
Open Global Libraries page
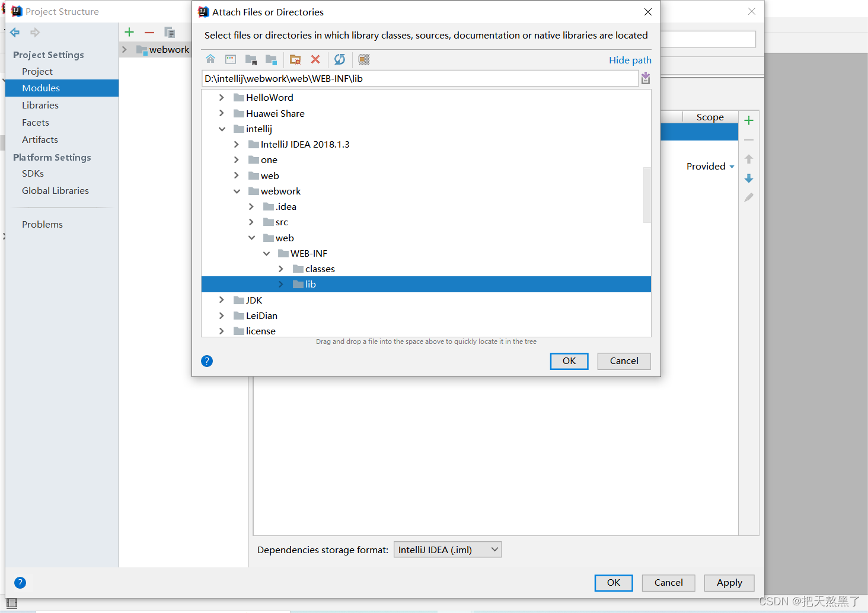click(55, 191)
